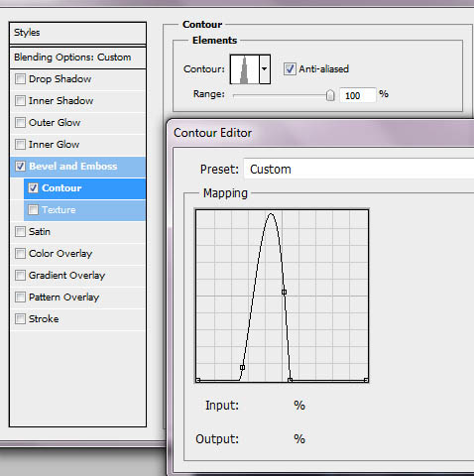Open Blending Options: Custom

78,58
